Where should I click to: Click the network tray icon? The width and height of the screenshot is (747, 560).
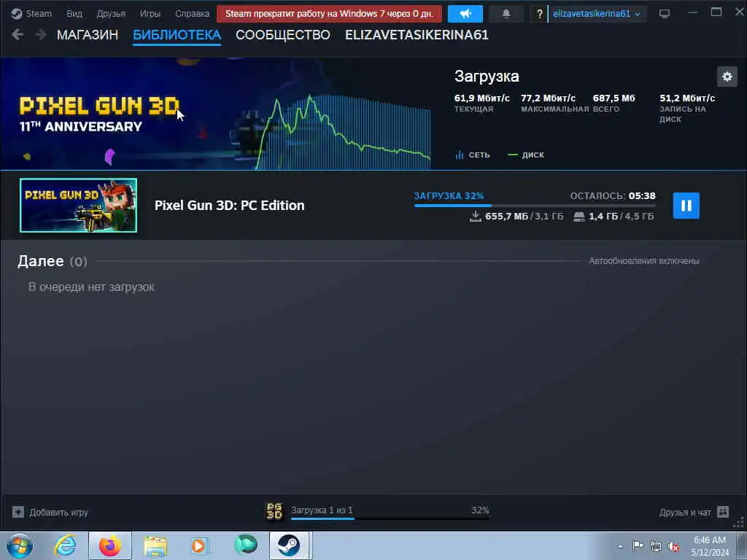[656, 546]
